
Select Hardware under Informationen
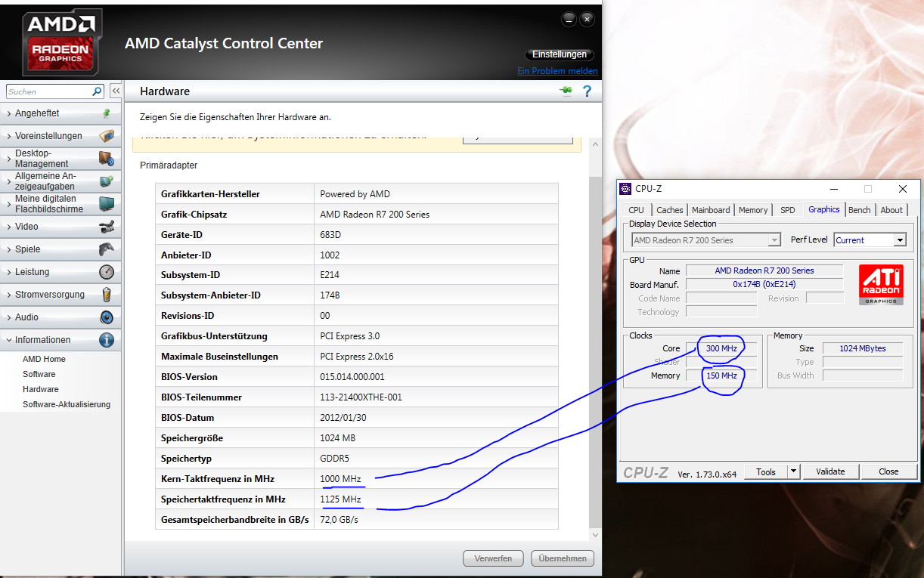pos(41,389)
